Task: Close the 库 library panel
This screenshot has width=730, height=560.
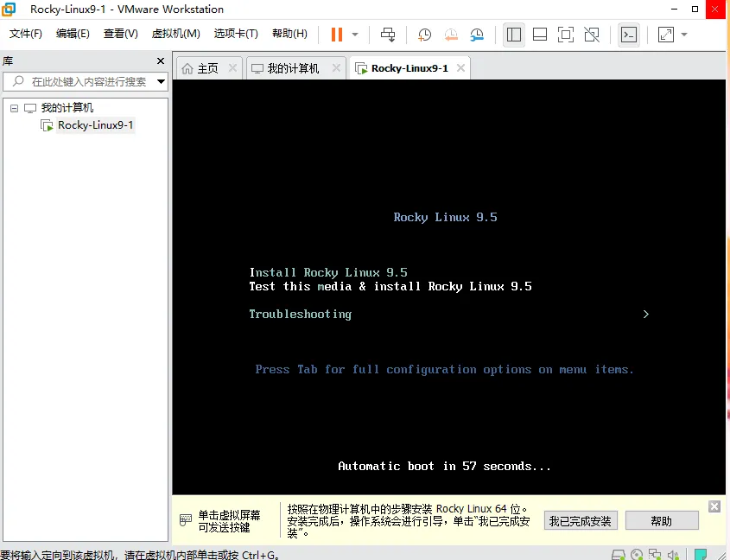Action: (x=161, y=61)
